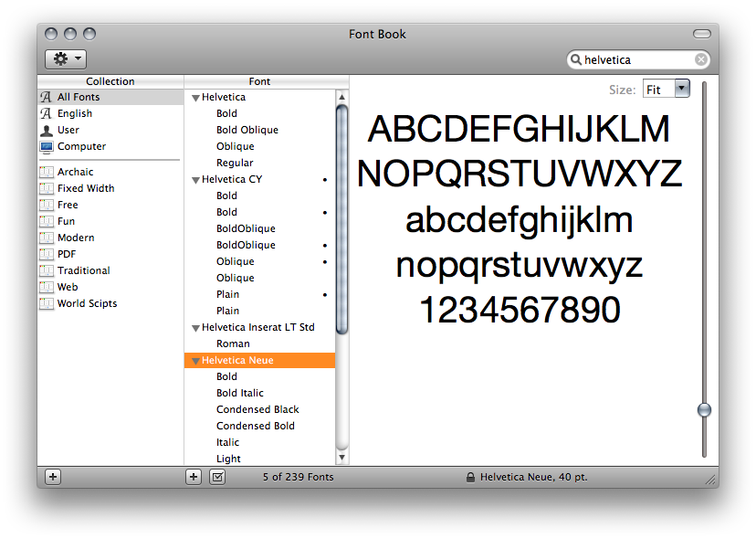Screen dimensions: 756x539
Task: Open the gear action menu
Action: point(64,58)
